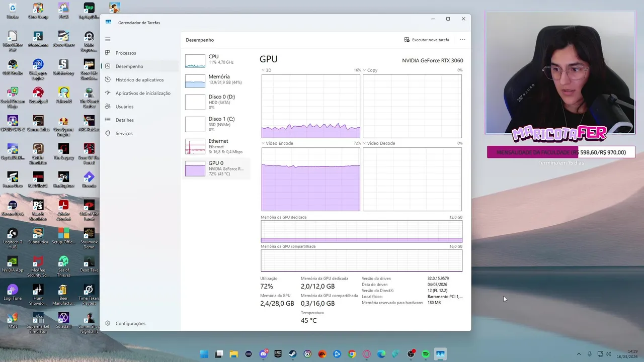Open the Conan Exiles desktop shortcut
This screenshot has height=362, width=644.
pos(38,124)
